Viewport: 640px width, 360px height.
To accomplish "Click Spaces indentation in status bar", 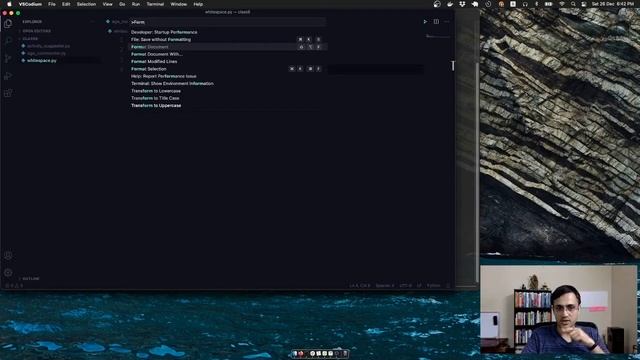I will pyautogui.click(x=385, y=286).
